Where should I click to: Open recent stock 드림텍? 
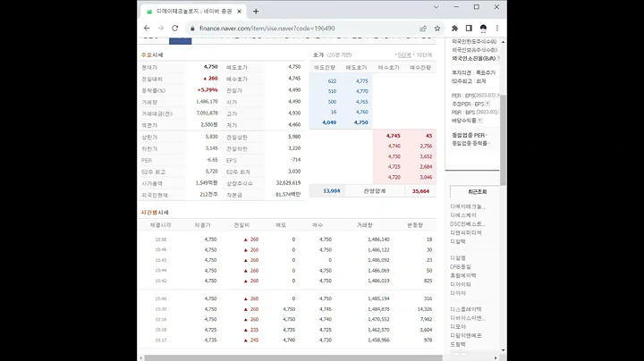[458, 344]
